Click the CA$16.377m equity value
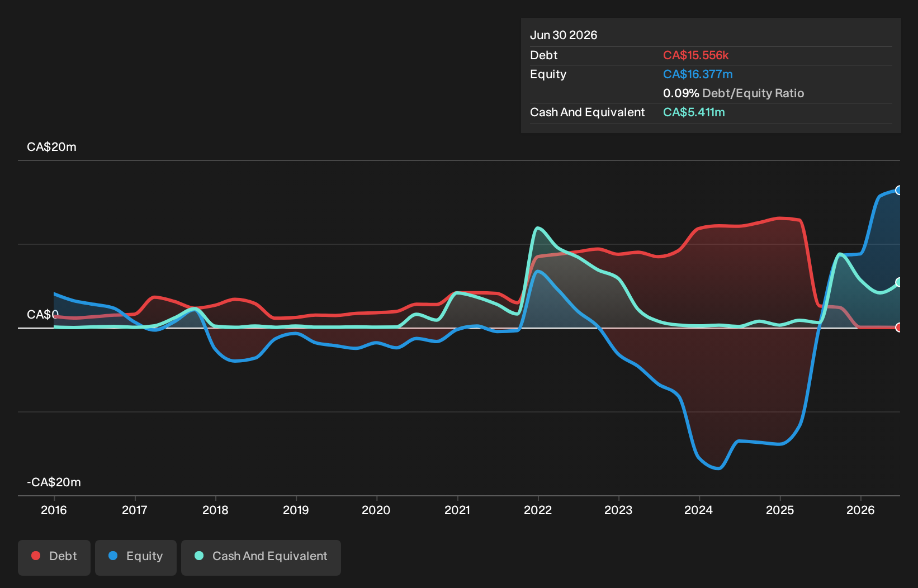Screen dimensions: 918x588 [698, 74]
